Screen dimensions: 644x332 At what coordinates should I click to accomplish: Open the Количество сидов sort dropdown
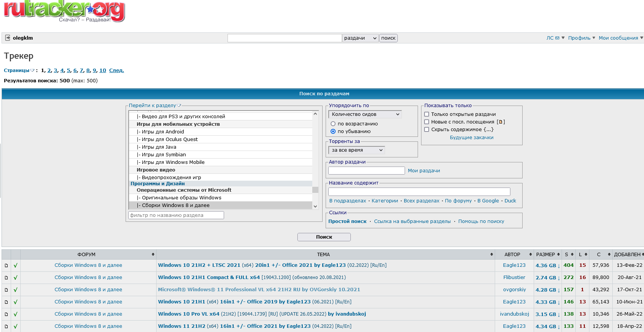pyautogui.click(x=365, y=114)
